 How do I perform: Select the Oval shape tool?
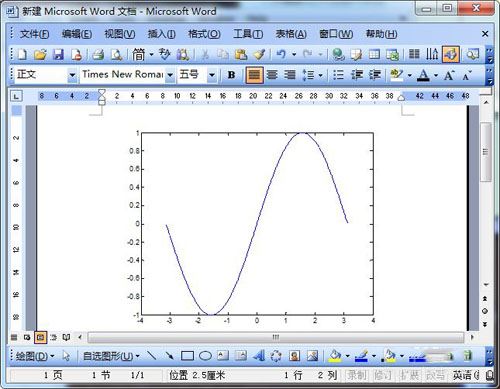click(x=205, y=356)
